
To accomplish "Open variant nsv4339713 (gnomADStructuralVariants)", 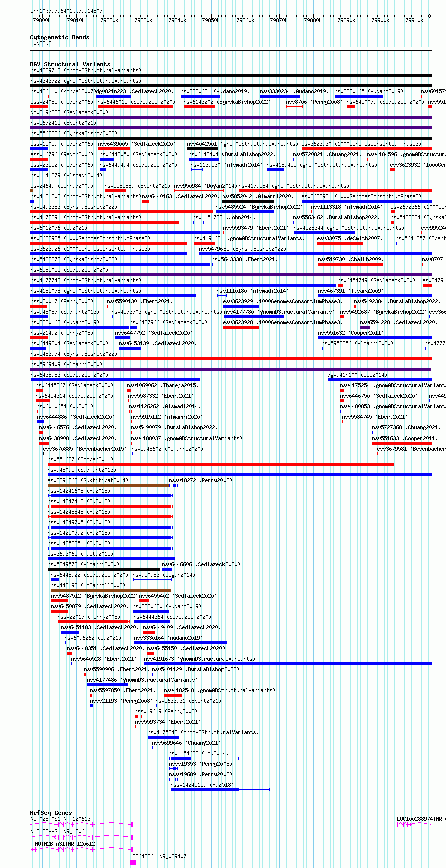I will (86, 70).
